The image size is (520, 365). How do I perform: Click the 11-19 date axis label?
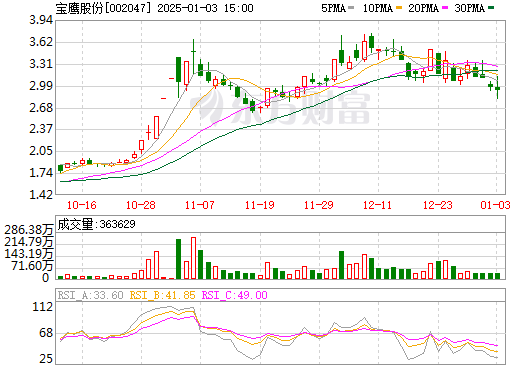click(260, 205)
